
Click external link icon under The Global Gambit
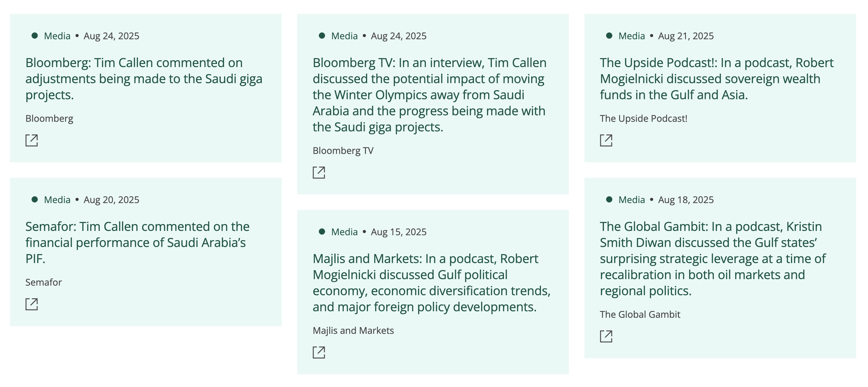(606, 336)
